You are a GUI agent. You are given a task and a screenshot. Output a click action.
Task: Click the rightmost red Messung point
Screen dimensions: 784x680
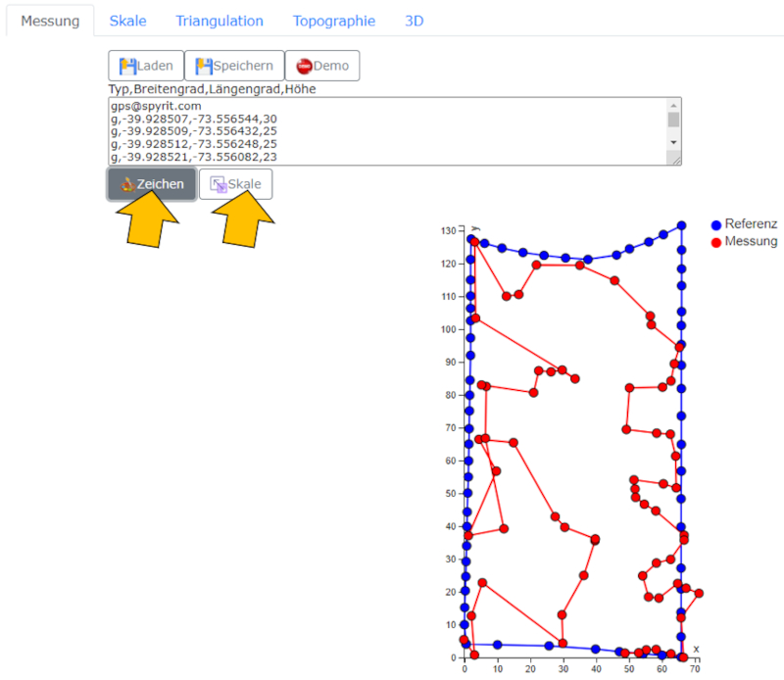(699, 594)
